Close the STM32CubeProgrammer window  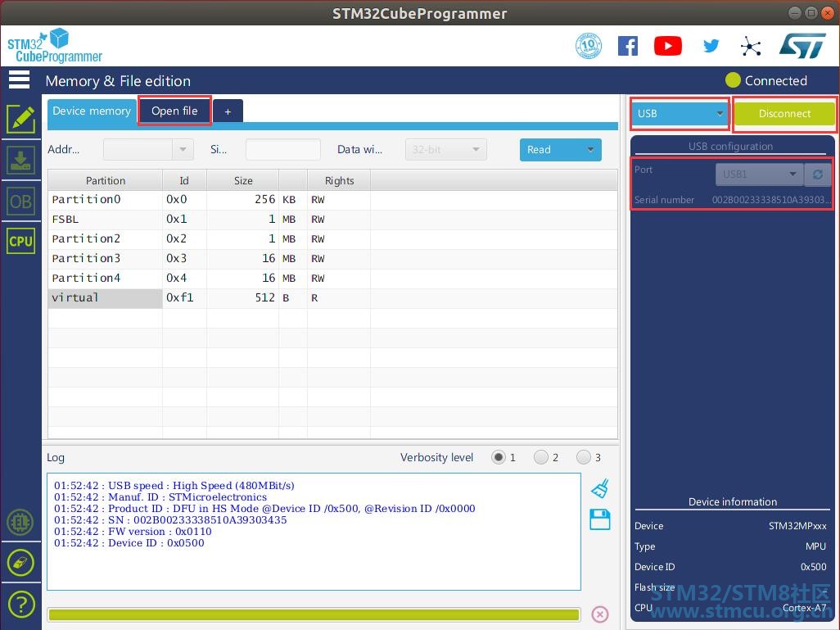[x=827, y=13]
